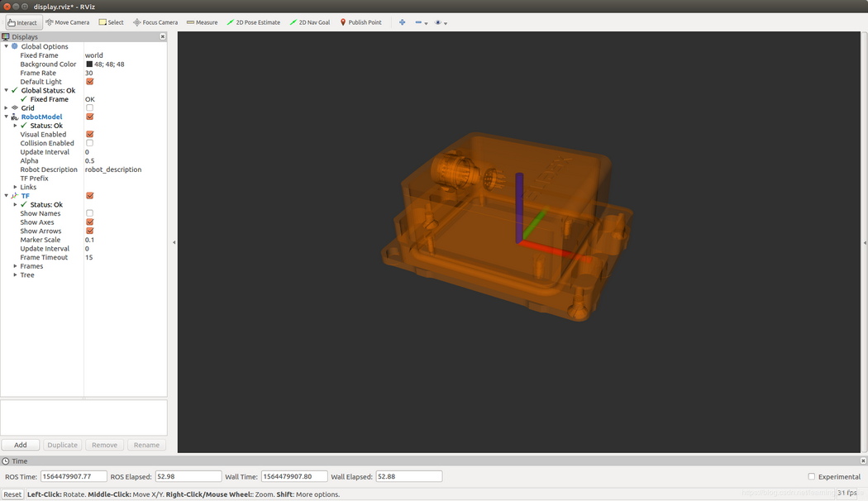This screenshot has width=868, height=501.
Task: Click the RobotModel Status Ok checkmark
Action: [24, 126]
